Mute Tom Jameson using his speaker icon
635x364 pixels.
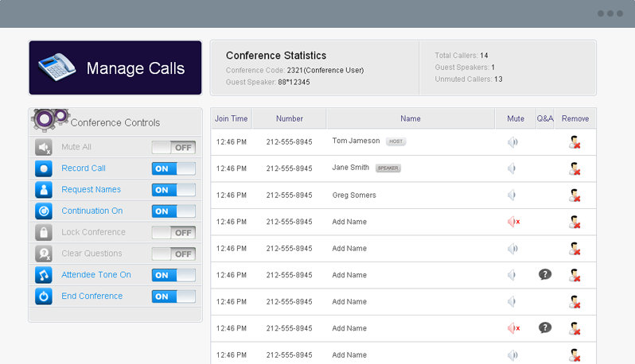pyautogui.click(x=512, y=142)
